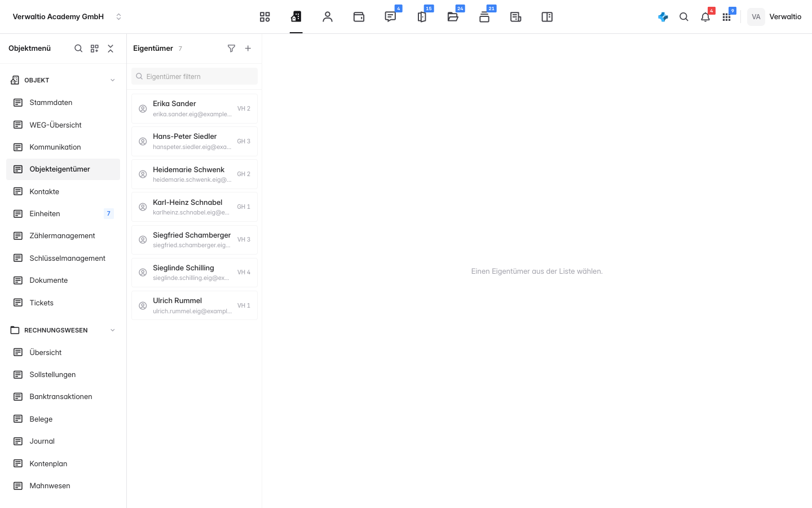Select owner Karl-Heinz Schnabel
This screenshot has height=508, width=812.
[x=195, y=207]
